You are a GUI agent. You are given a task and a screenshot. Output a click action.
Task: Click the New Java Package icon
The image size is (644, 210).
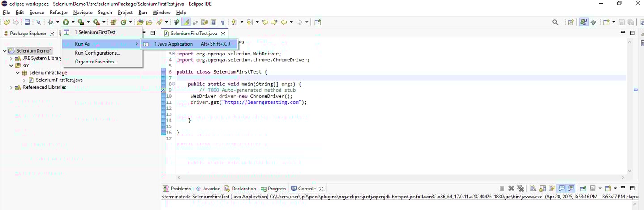[114, 22]
